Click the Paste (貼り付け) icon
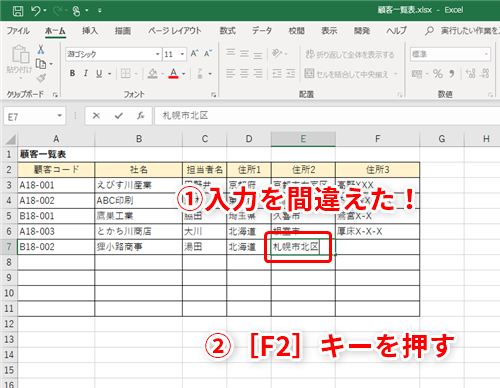Screen dimensions: 500x388 (20, 54)
